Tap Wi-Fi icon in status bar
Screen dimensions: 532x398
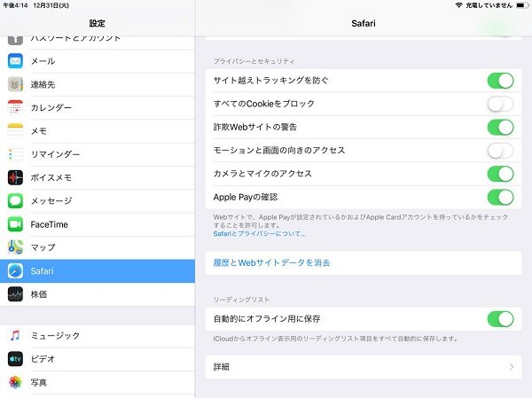pos(458,5)
